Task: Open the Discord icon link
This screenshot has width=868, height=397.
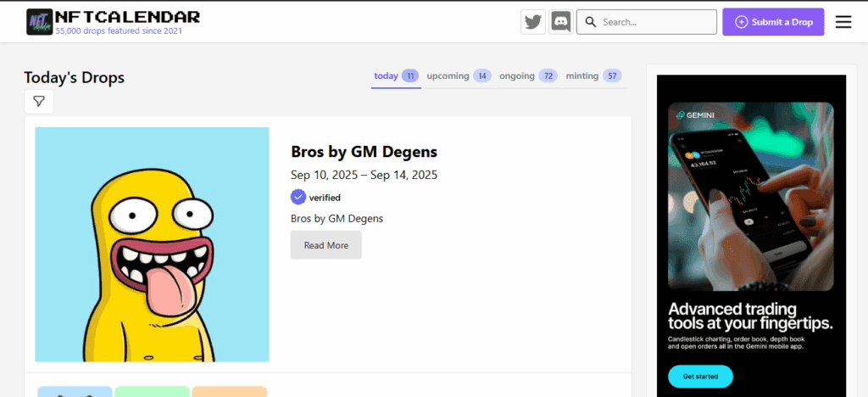Action: [560, 22]
